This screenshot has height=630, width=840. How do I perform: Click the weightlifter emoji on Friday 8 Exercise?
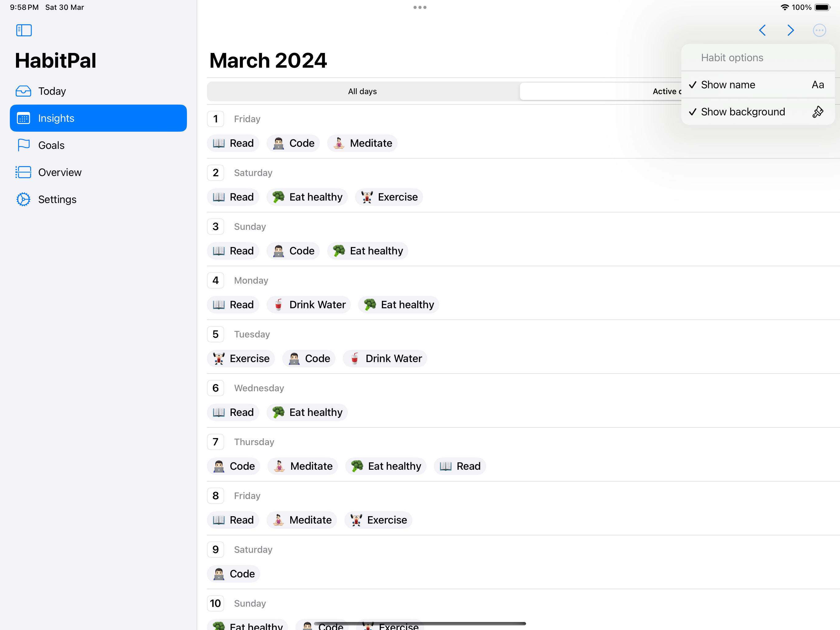[356, 520]
